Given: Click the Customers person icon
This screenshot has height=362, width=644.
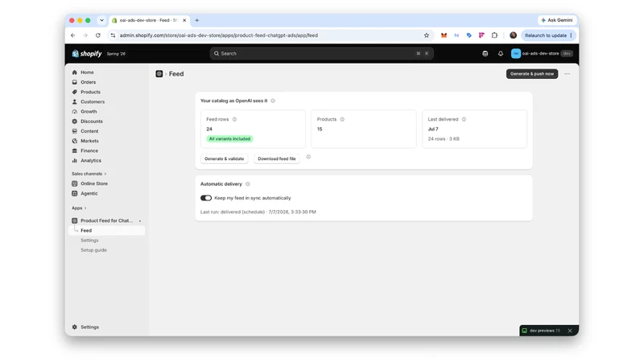Looking at the screenshot, I should (74, 102).
